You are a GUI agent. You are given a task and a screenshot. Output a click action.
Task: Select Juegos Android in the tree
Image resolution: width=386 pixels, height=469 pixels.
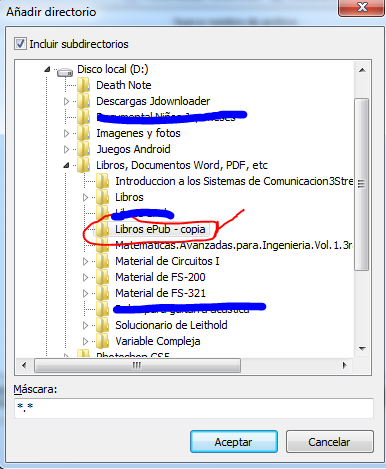tap(133, 149)
